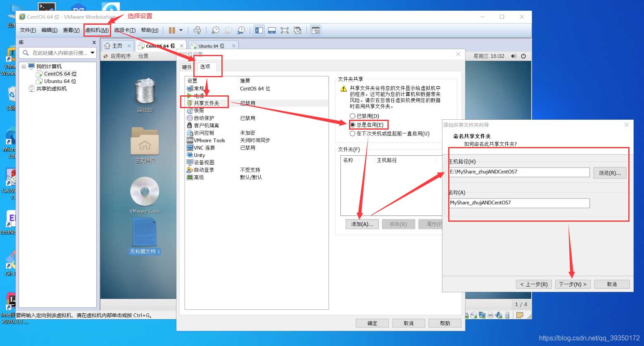Open the snapshot manager toolbar icon
Screen dimensions: 644x346
241,30
